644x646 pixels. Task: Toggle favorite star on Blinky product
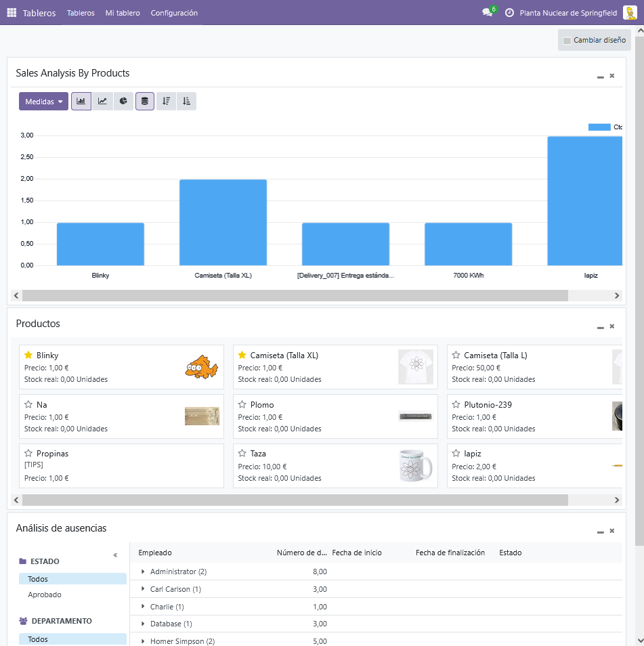click(x=28, y=355)
